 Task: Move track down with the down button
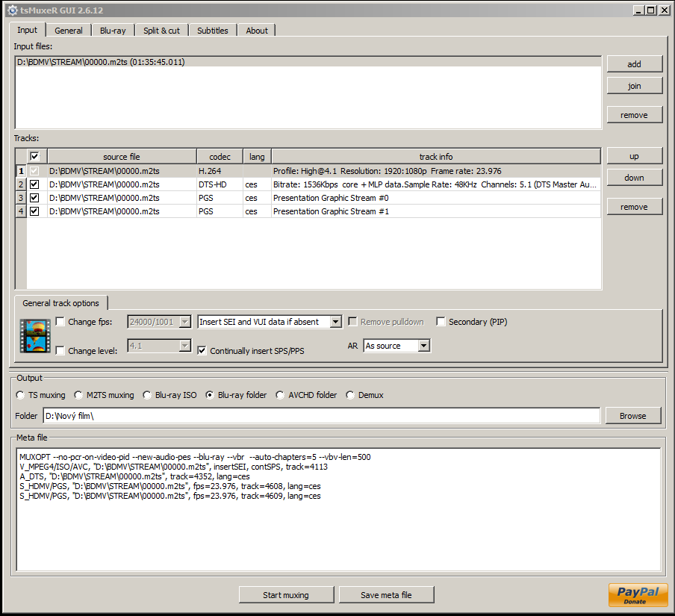tap(634, 178)
